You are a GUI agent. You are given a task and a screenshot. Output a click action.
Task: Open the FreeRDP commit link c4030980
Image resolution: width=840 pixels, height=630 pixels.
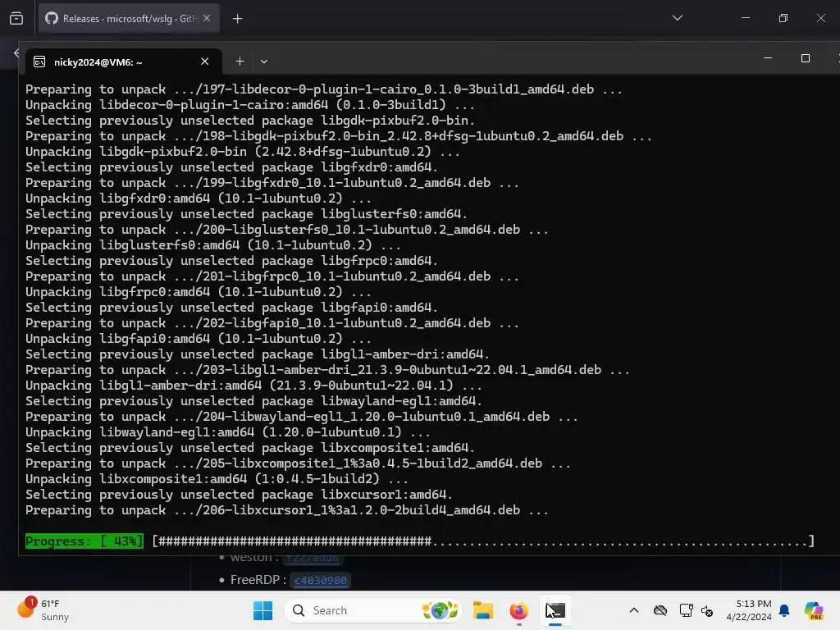321,580
